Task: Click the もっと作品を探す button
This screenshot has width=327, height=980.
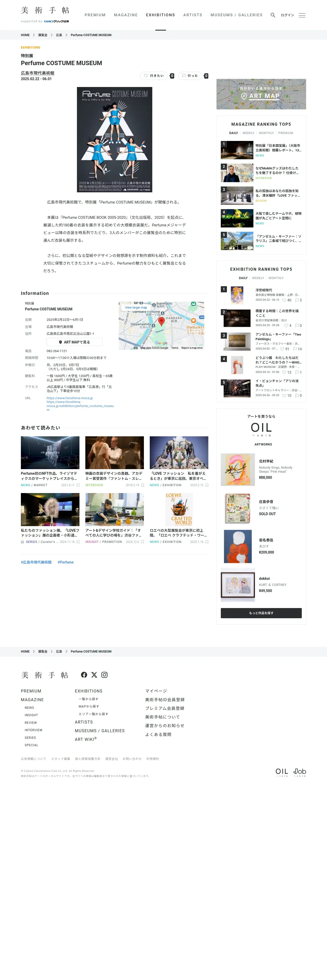Action: pos(261,613)
